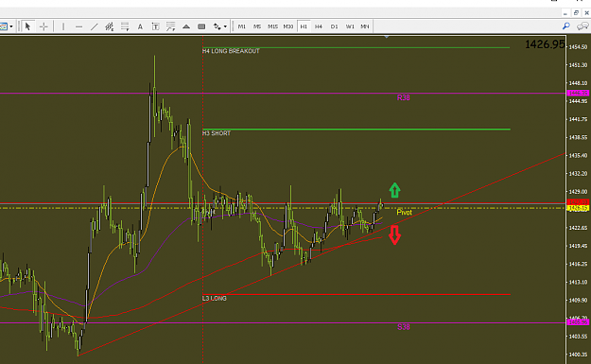Open the chart templates icon

click(4, 26)
